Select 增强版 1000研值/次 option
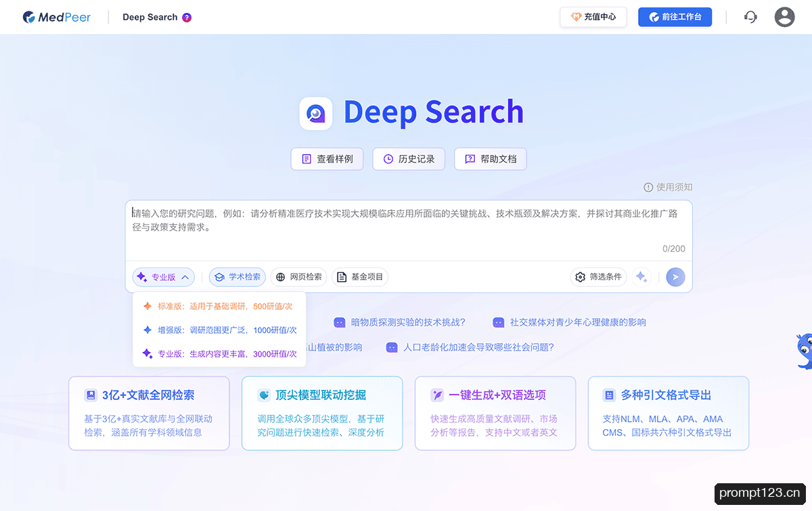This screenshot has width=812, height=511. point(219,330)
